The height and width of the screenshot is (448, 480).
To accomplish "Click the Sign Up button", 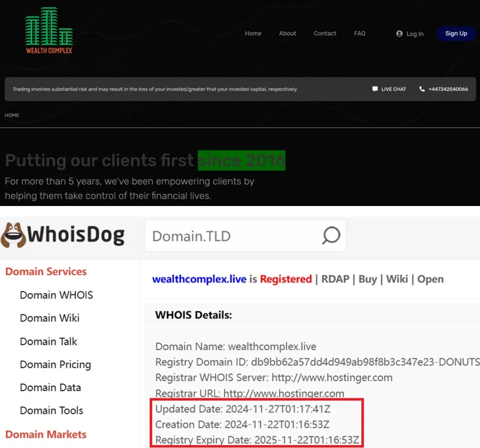I will point(456,34).
